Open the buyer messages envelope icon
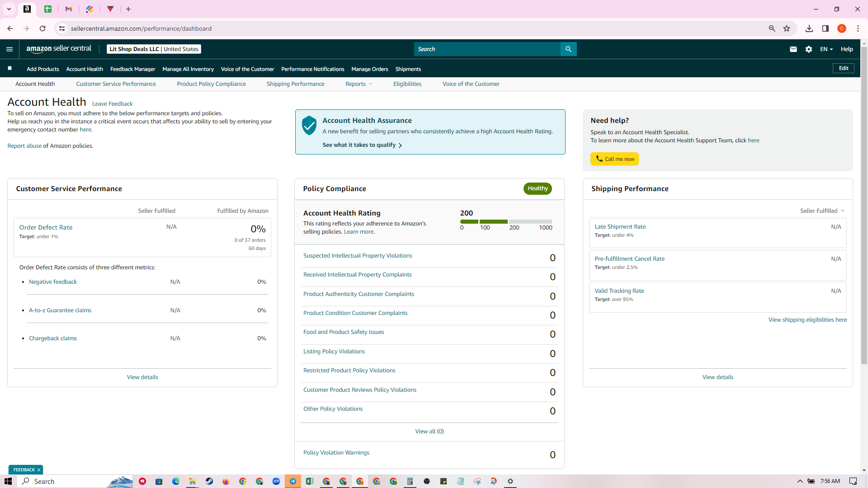This screenshot has height=488, width=868. click(x=793, y=49)
